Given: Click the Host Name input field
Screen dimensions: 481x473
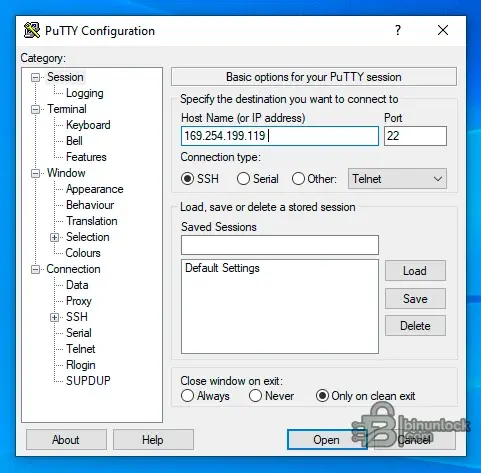Looking at the screenshot, I should (280, 136).
